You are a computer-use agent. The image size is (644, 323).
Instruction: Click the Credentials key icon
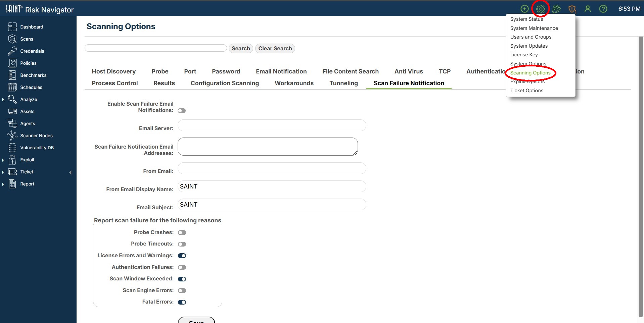pos(12,51)
